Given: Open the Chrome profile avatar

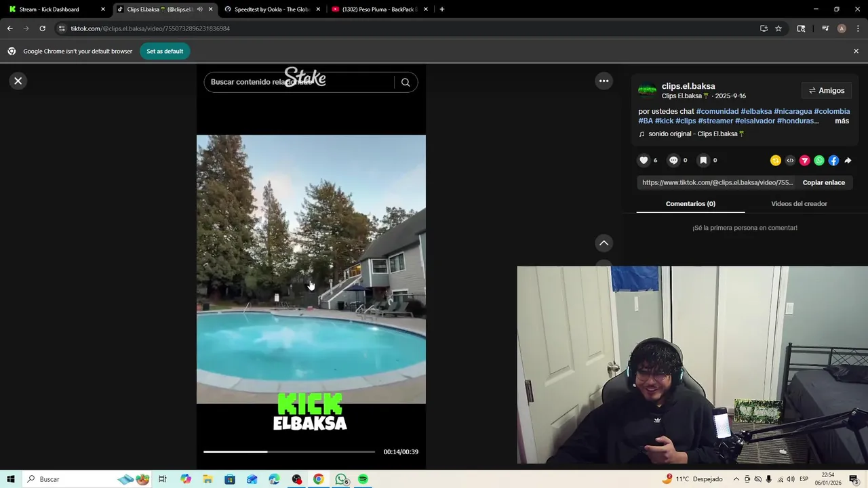Looking at the screenshot, I should pyautogui.click(x=842, y=28).
